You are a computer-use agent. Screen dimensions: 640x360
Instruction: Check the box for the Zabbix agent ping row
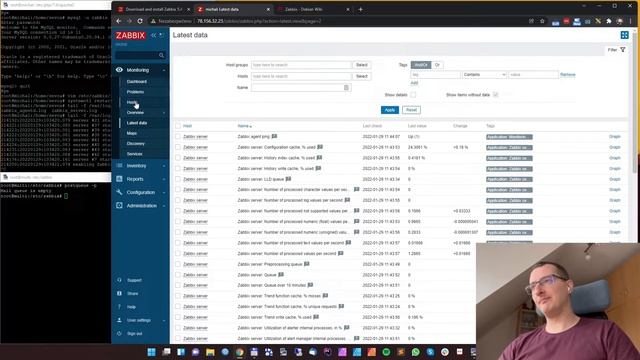[178, 136]
